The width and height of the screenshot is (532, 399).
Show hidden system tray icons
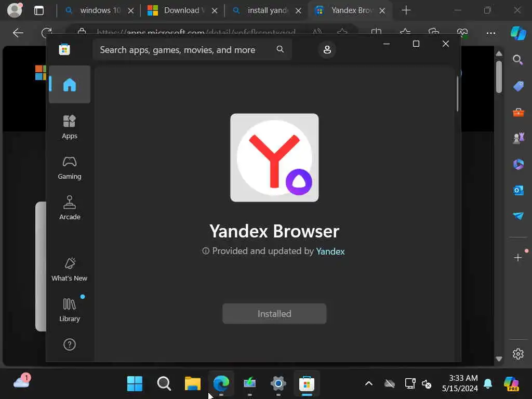click(369, 384)
